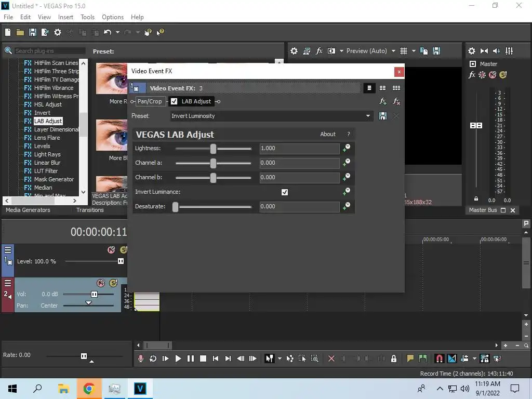Save project with the floppy disk icon
This screenshot has width=532, height=399.
[x=33, y=32]
